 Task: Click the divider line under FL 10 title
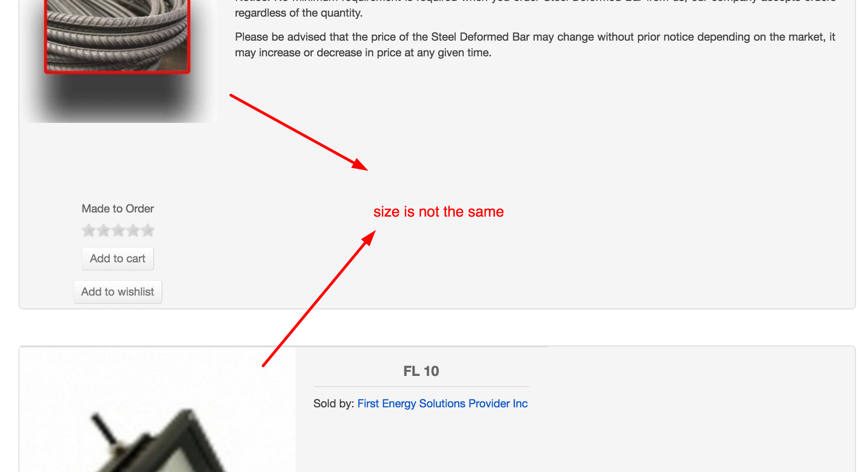421,387
